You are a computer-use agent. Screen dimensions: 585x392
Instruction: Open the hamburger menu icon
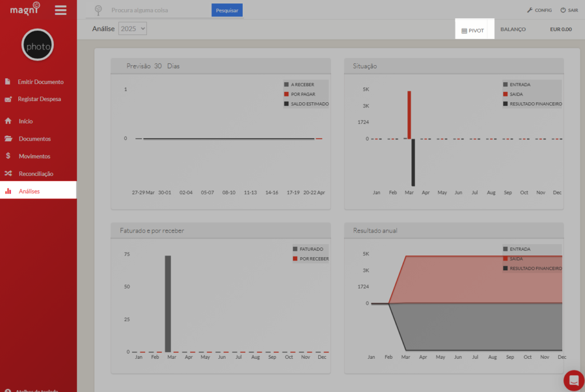tap(61, 10)
